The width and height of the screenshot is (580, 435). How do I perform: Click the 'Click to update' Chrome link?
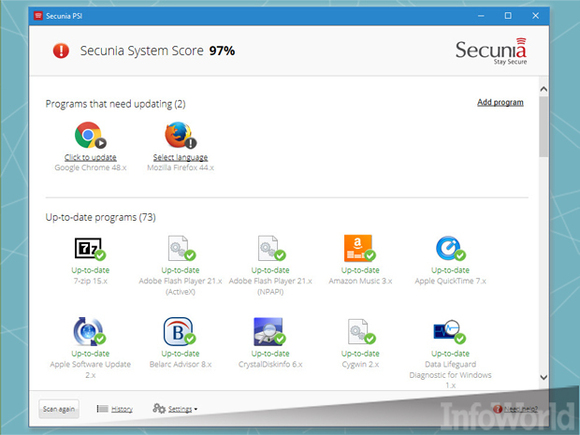click(90, 158)
